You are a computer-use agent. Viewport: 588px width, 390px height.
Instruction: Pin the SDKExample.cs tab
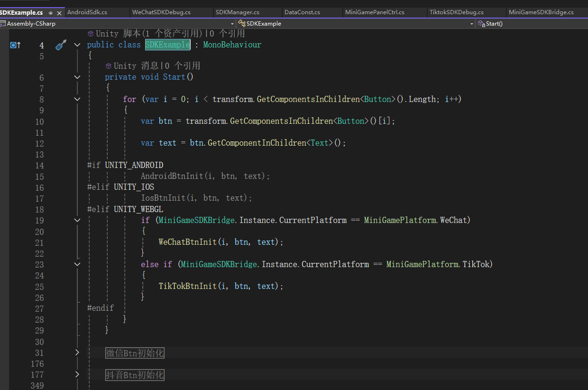(51, 13)
